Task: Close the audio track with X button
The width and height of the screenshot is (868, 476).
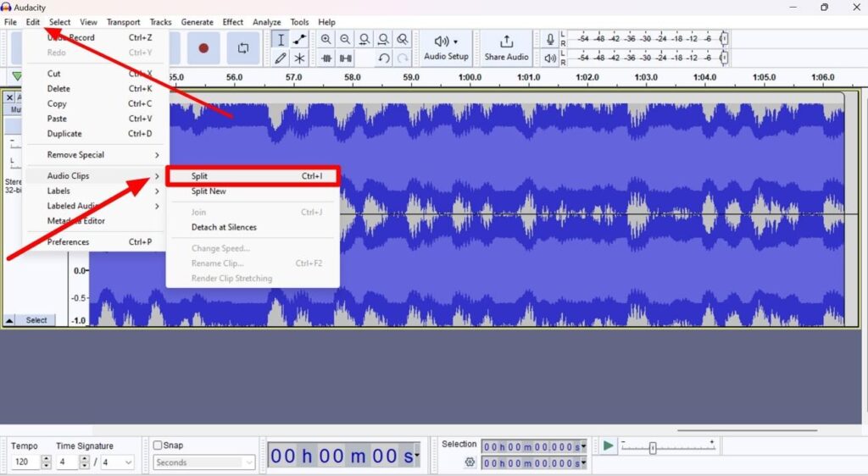Action: (x=9, y=97)
